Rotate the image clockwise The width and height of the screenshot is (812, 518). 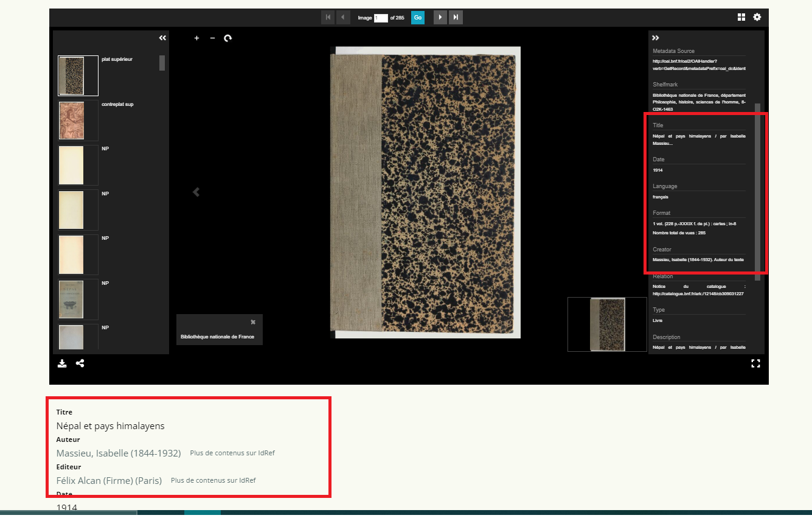pyautogui.click(x=228, y=38)
